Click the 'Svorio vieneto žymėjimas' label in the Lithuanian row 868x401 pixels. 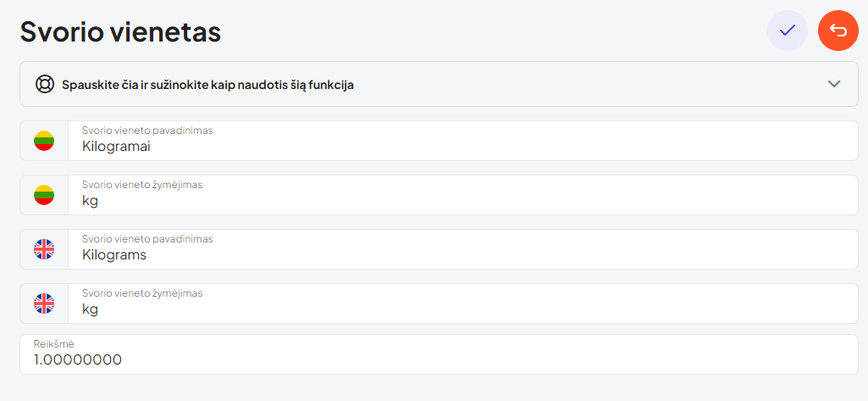pyautogui.click(x=142, y=185)
